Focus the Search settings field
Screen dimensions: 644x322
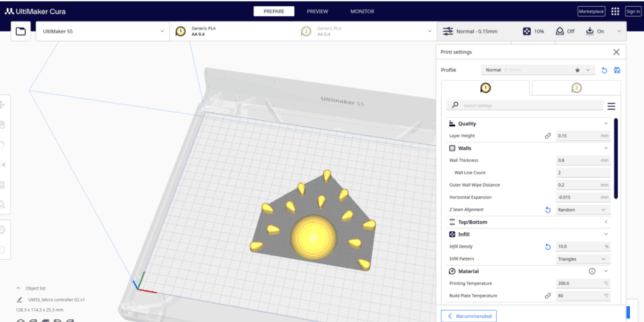(x=525, y=106)
